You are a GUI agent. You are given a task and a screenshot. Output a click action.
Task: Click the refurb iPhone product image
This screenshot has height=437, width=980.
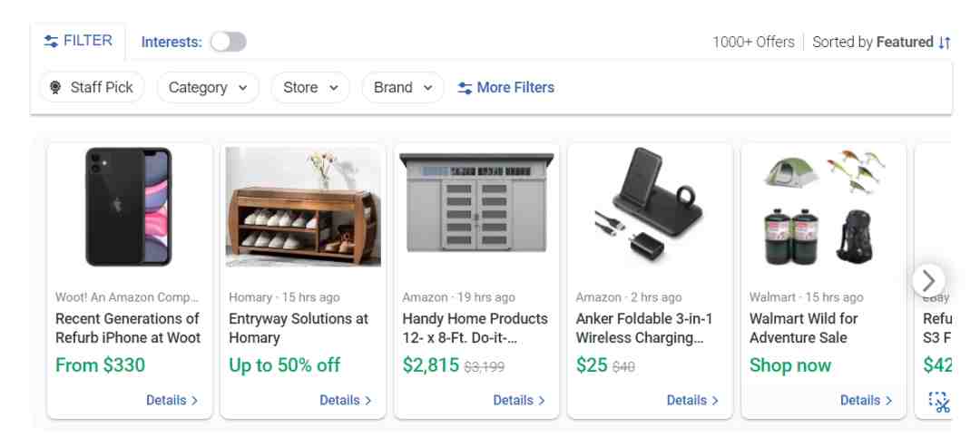[129, 207]
